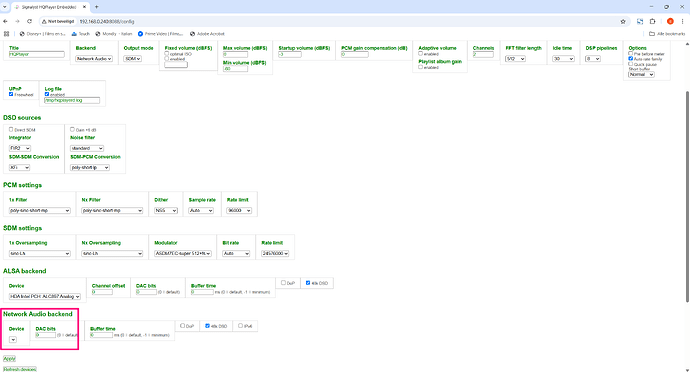Open the Short buffer dropdown
Viewport: 690px width, 372px height.
coord(641,74)
